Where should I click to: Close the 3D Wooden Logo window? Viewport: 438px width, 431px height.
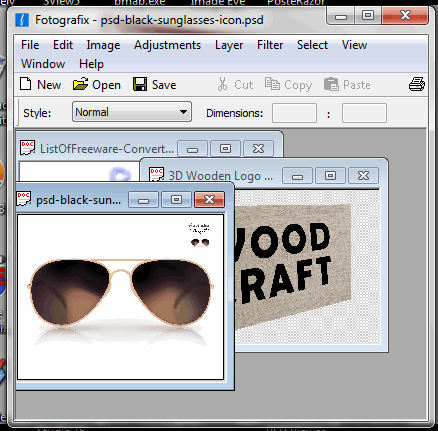coord(363,176)
